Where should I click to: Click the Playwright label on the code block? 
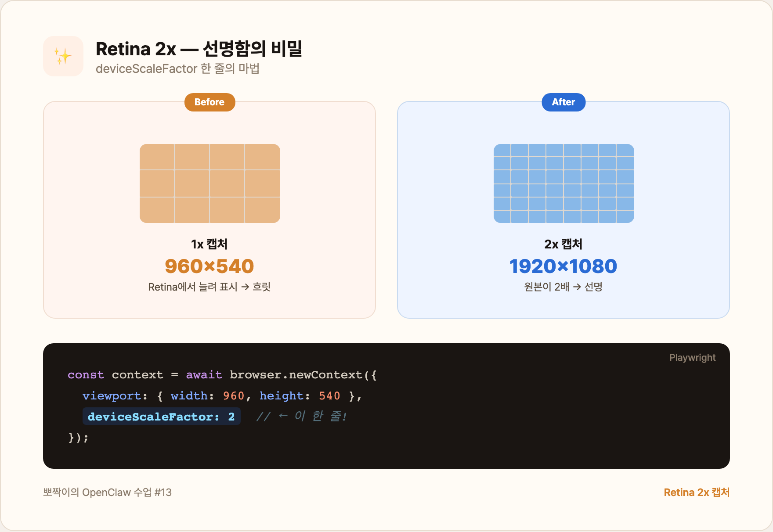(x=692, y=358)
